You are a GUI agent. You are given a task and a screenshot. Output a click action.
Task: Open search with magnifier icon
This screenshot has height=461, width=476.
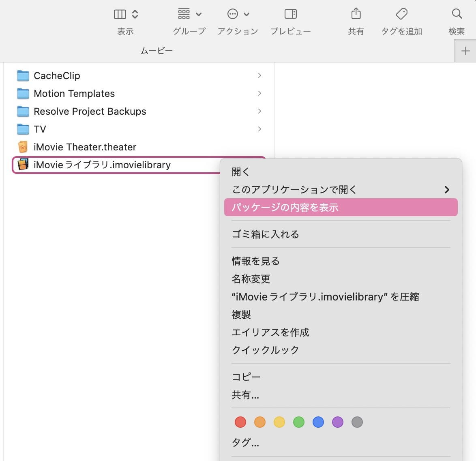point(457,14)
